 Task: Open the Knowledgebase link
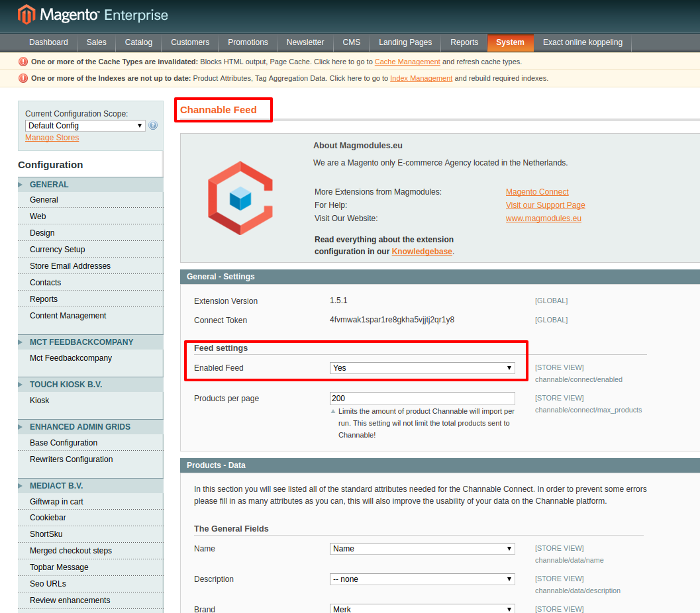[x=422, y=251]
